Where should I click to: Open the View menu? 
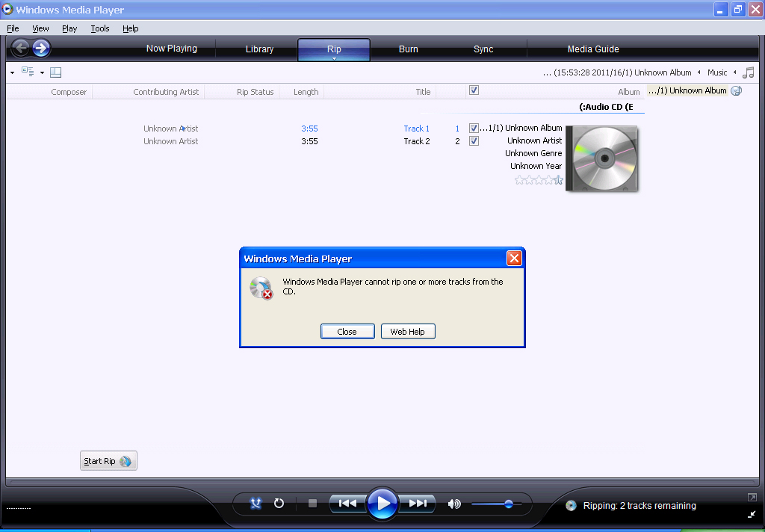[x=40, y=28]
